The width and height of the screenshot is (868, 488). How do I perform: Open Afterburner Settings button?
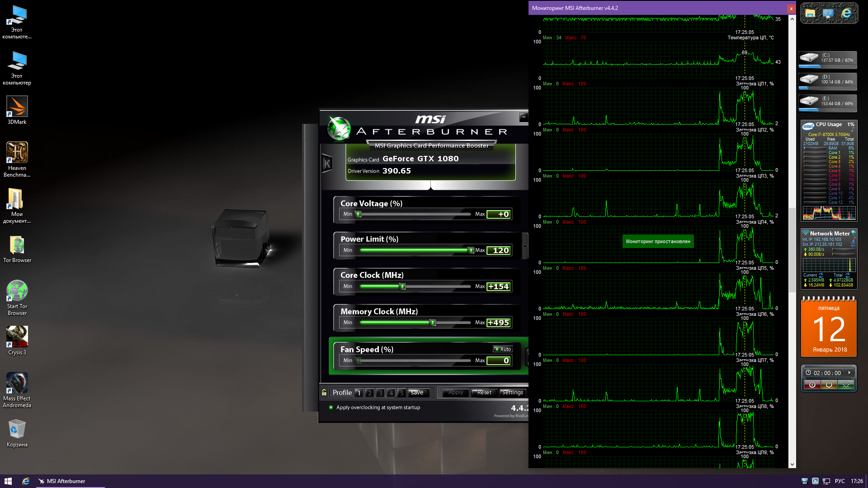coord(512,393)
